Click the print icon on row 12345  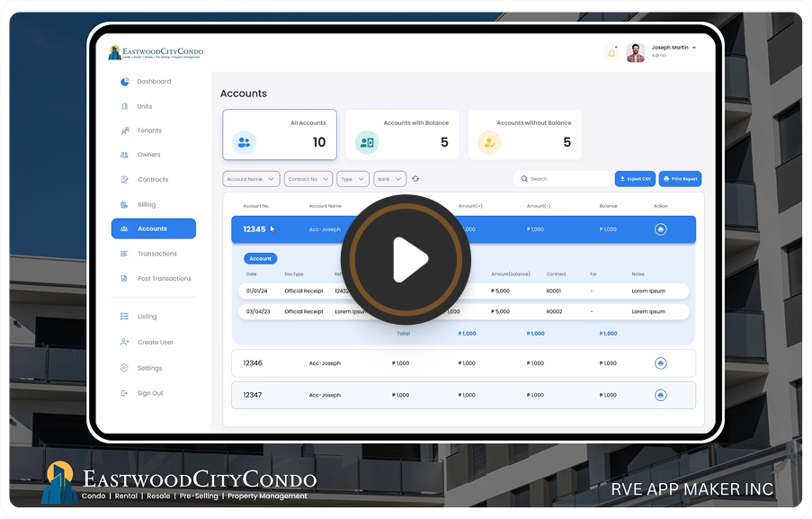point(660,229)
